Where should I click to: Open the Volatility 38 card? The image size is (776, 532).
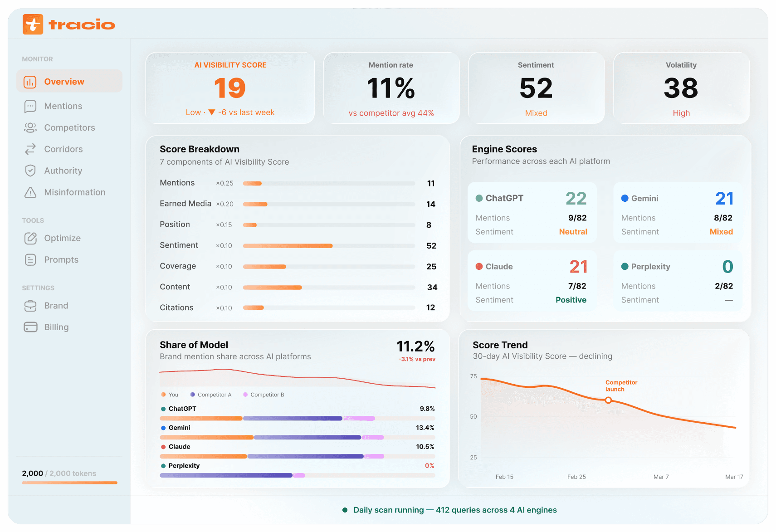[x=681, y=88]
